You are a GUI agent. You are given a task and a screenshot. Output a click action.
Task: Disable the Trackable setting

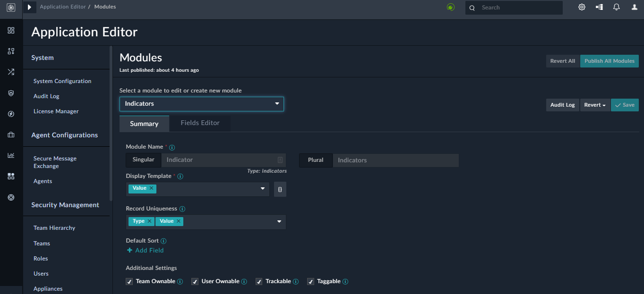pos(259,281)
